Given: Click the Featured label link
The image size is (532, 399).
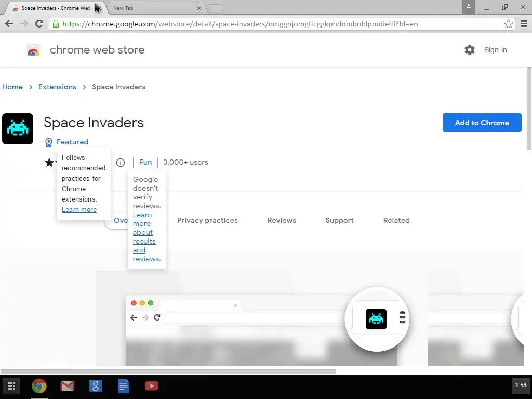Looking at the screenshot, I should coord(72,142).
